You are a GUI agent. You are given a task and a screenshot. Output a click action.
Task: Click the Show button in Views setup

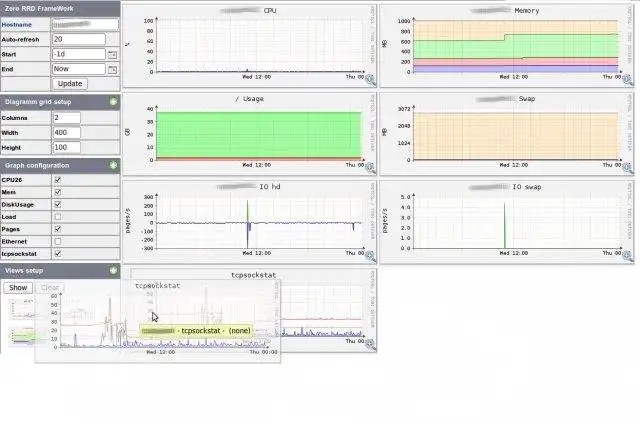[18, 288]
